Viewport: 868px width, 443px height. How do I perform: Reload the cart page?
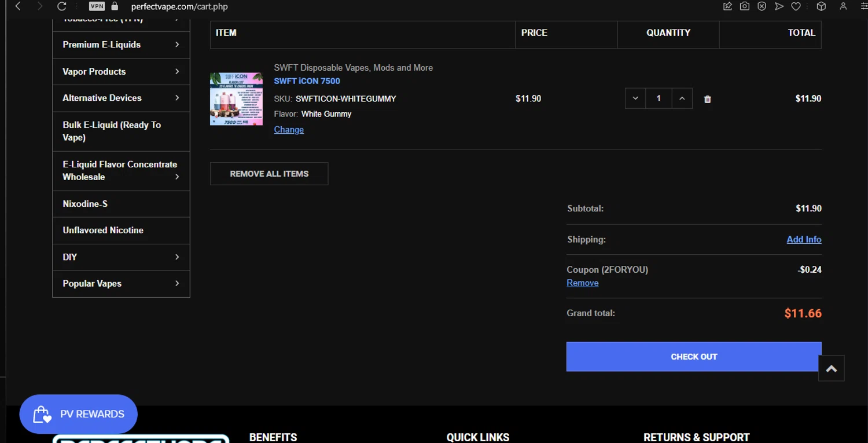pyautogui.click(x=61, y=6)
